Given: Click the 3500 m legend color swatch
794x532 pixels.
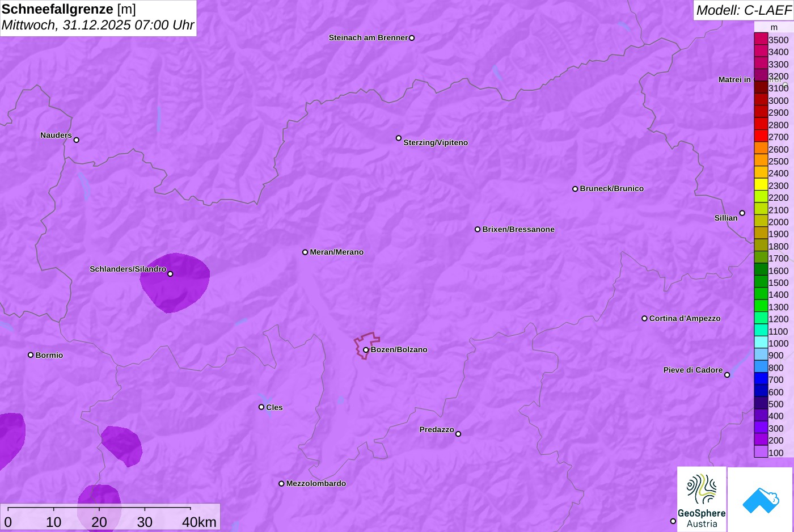Looking at the screenshot, I should 761,39.
